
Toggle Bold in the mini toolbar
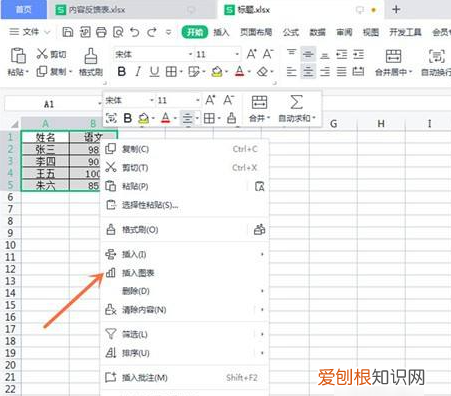[x=127, y=118]
